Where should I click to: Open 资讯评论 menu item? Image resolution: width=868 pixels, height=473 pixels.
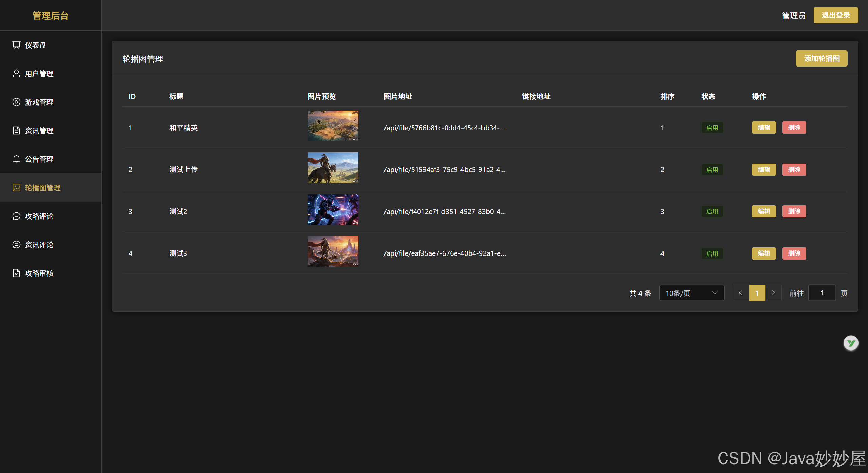pos(39,245)
